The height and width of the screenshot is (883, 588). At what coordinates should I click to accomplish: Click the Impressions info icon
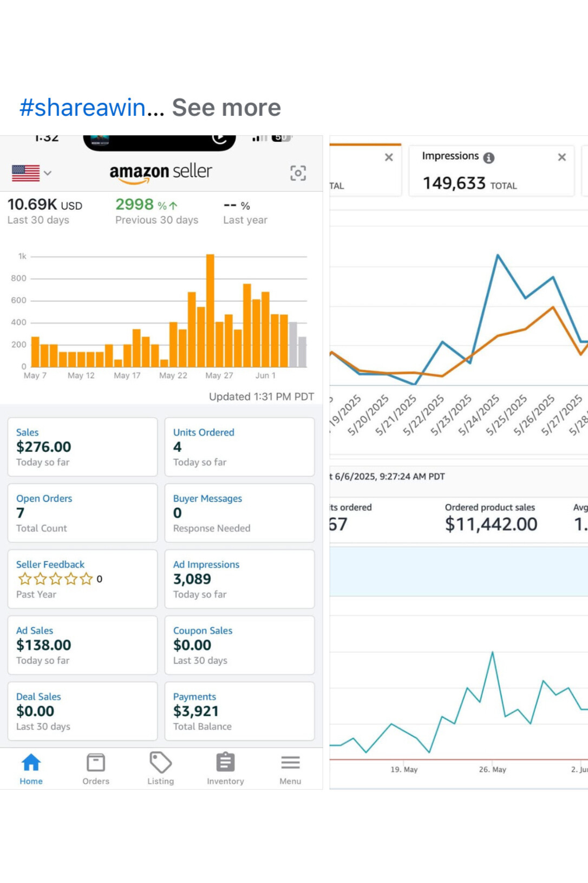tap(489, 158)
